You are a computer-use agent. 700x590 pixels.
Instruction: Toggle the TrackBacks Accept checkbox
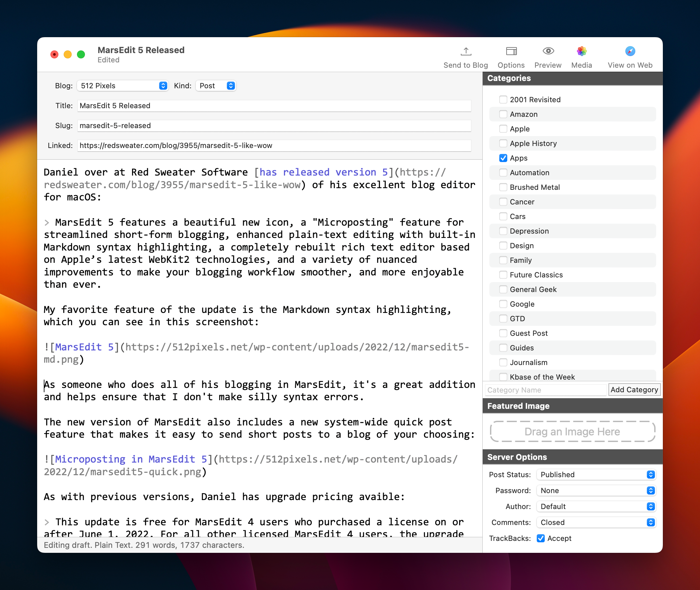(x=540, y=539)
